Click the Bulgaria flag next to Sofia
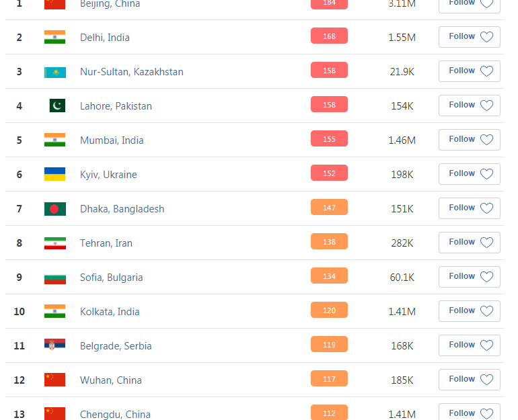 pyautogui.click(x=55, y=278)
